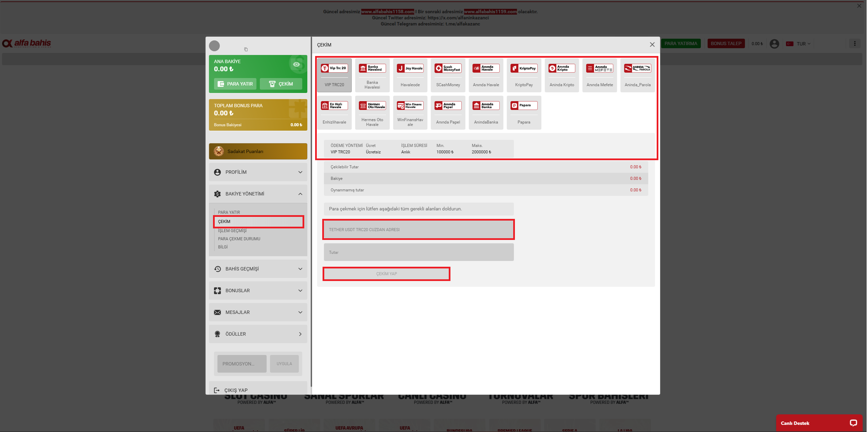This screenshot has width=868, height=432.
Task: Select the Anında Kripto method
Action: click(x=562, y=75)
